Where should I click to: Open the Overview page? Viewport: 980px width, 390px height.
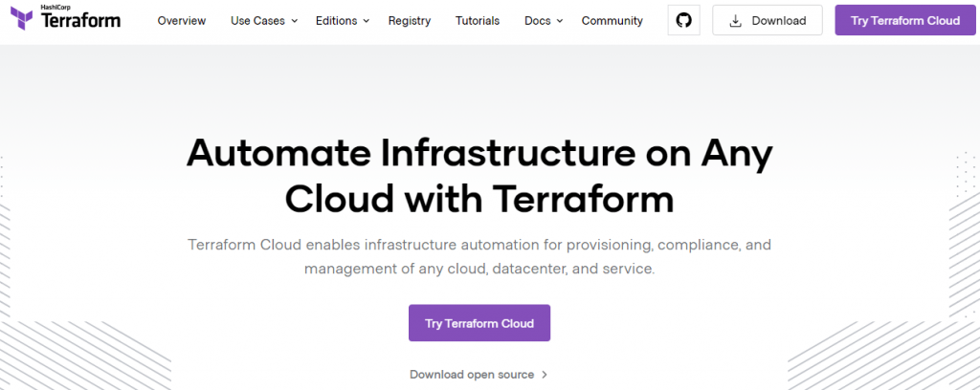pyautogui.click(x=181, y=21)
